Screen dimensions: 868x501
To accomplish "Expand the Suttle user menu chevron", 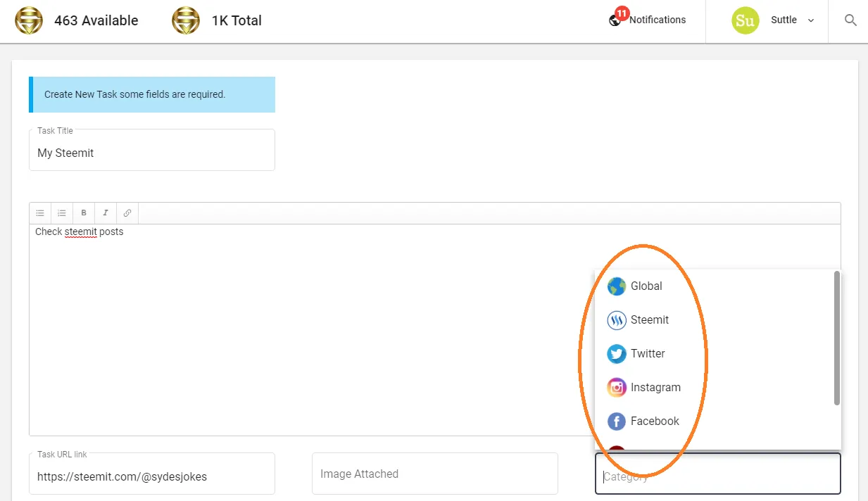I will (811, 20).
